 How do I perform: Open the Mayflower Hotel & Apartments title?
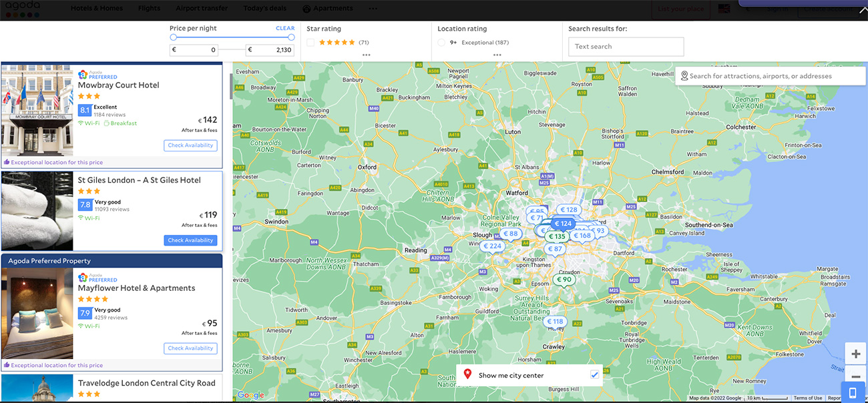(137, 288)
